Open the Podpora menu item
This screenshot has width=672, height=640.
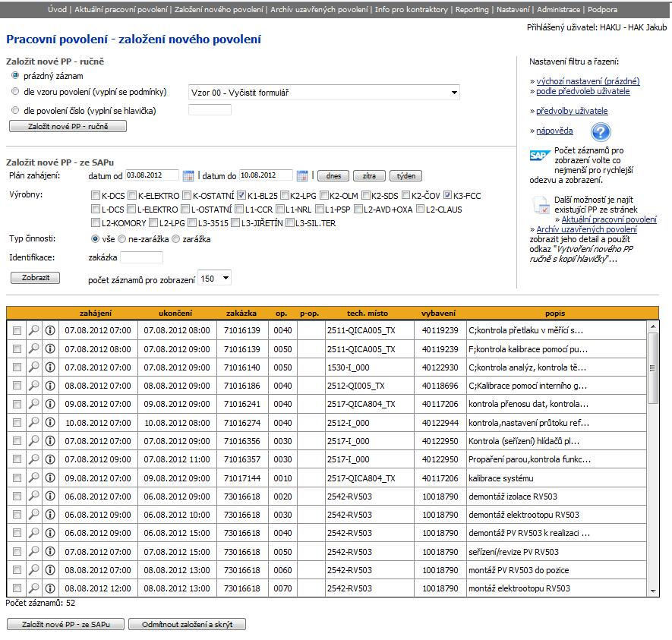pos(602,9)
